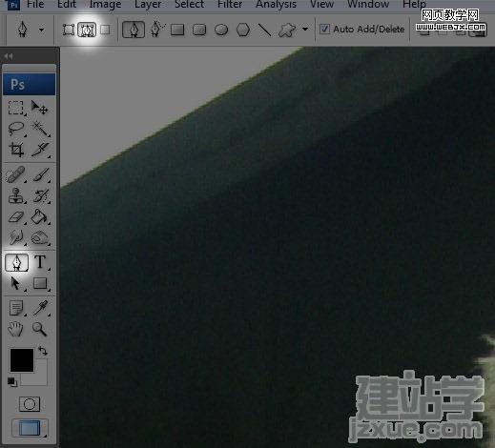Toggle Quick Mask mode
Viewport: 495px width, 448px height.
point(30,404)
